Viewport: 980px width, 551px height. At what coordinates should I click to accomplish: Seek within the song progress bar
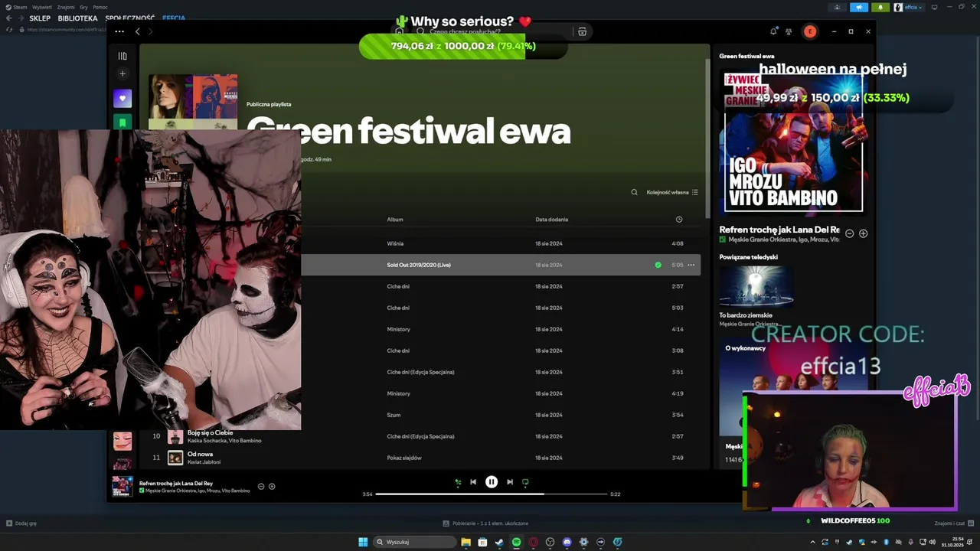click(492, 494)
